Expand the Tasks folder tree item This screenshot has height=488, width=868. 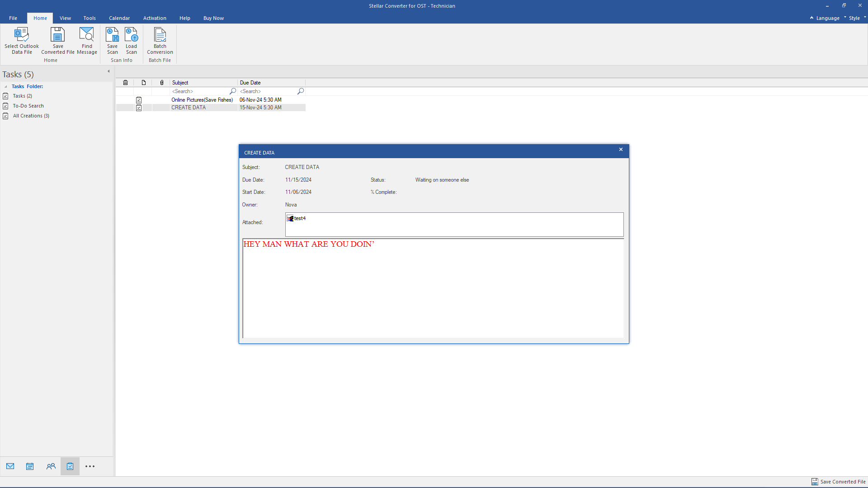(6, 86)
